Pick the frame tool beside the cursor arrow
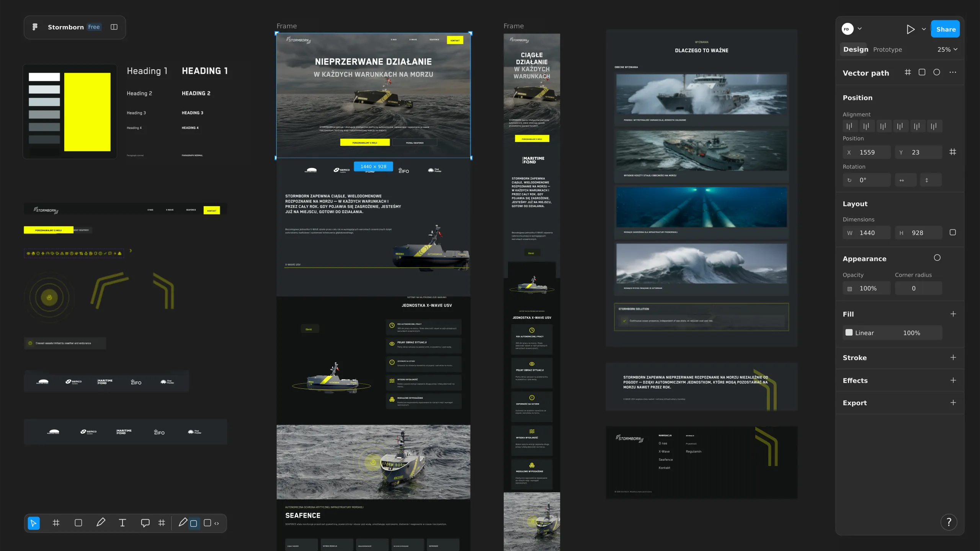The width and height of the screenshot is (980, 551). pos(56,523)
